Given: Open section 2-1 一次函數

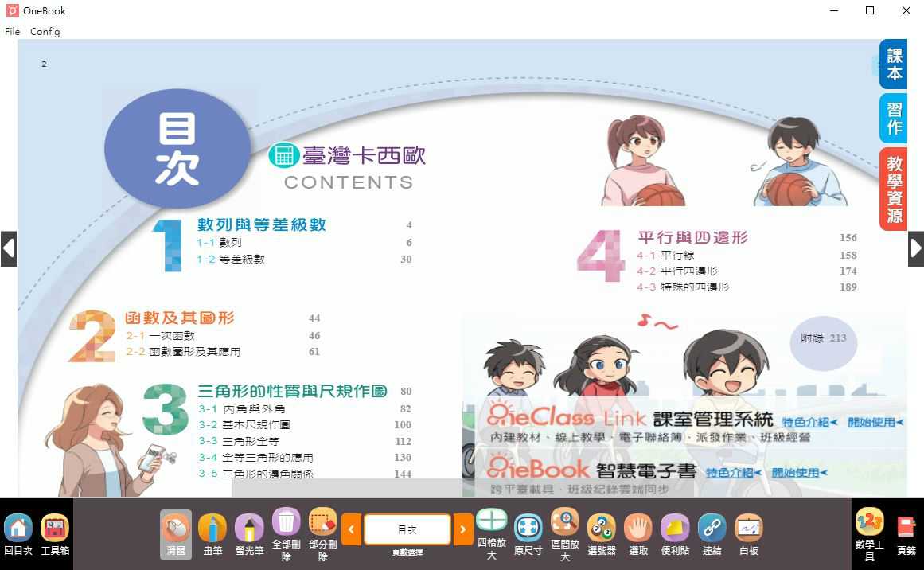Looking at the screenshot, I should (160, 335).
